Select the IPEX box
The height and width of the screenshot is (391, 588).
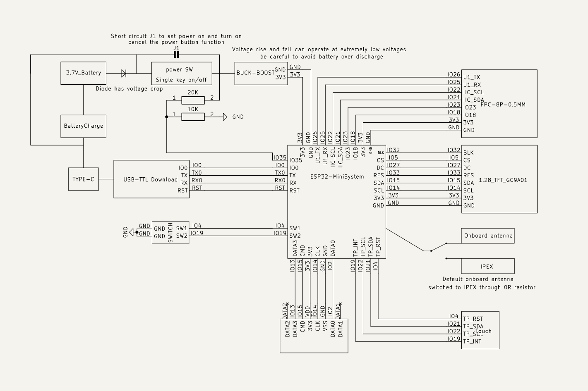click(x=488, y=266)
